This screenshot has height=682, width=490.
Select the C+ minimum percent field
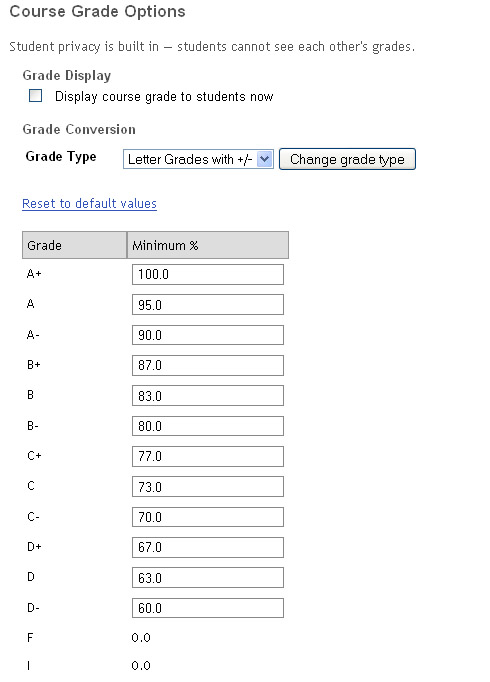[208, 456]
